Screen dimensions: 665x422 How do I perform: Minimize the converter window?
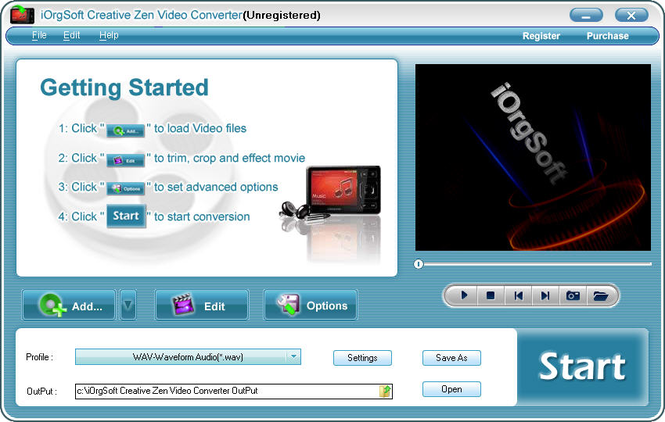point(586,16)
